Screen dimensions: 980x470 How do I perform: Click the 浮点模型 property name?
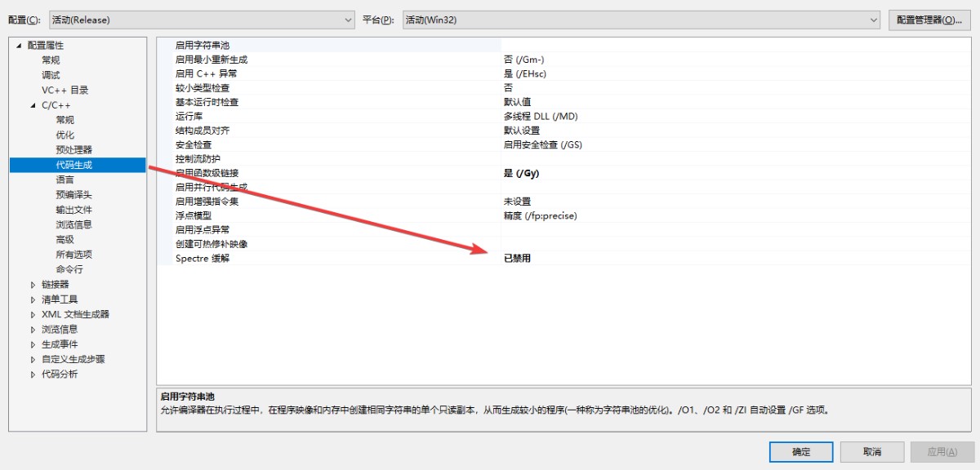(x=194, y=215)
